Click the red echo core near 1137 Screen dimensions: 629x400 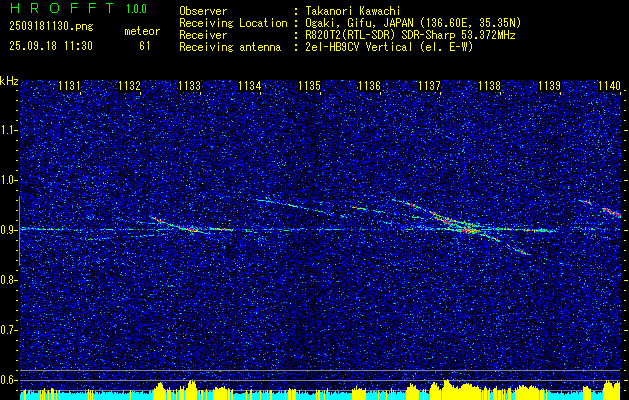[468, 230]
